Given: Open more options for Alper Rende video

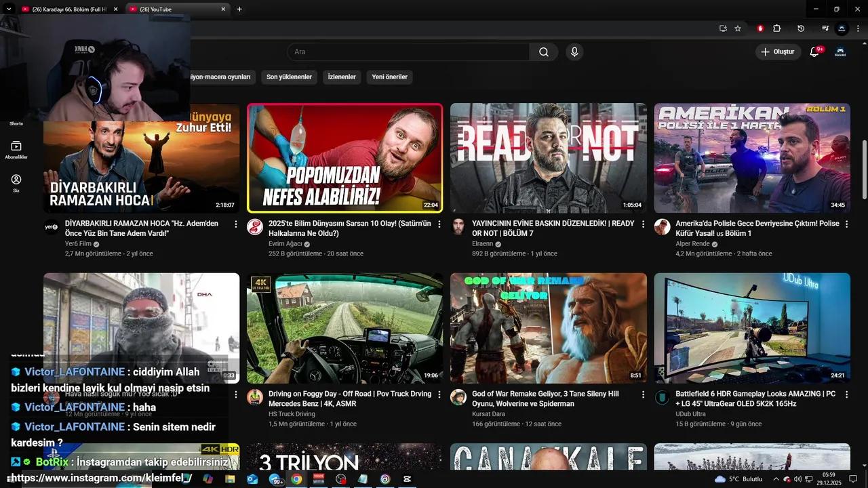Looking at the screenshot, I should pyautogui.click(x=846, y=224).
